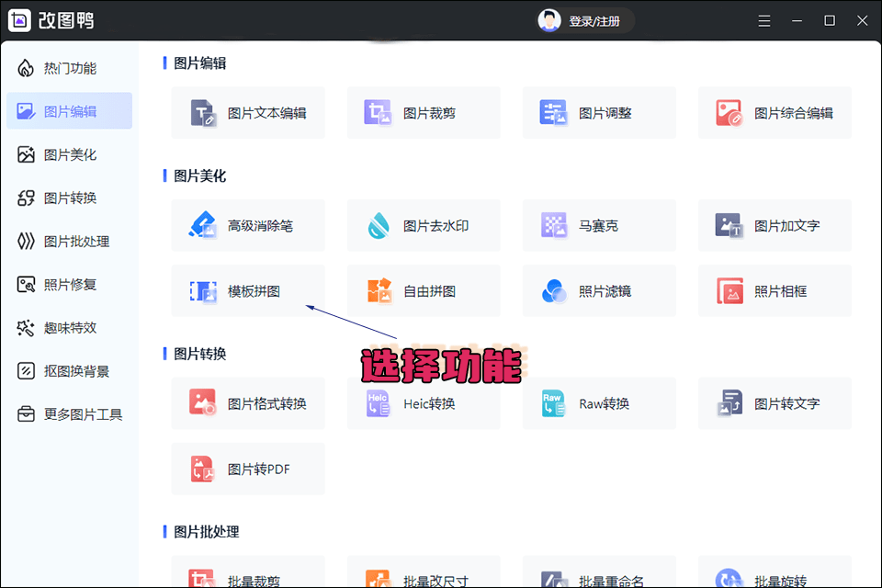Go to 趣味特效 sidebar tab
The width and height of the screenshot is (882, 588).
click(69, 327)
